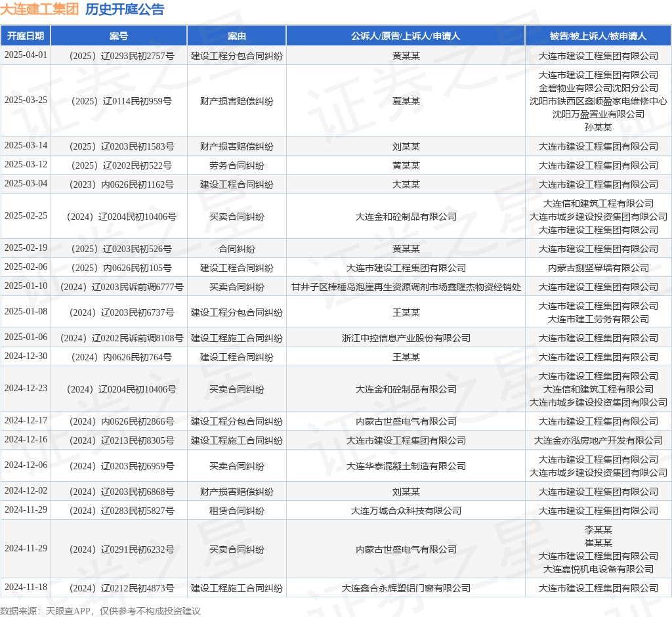Click defendant 沈阳市铁西区鑫顺盈家电维修中心

pos(598,101)
